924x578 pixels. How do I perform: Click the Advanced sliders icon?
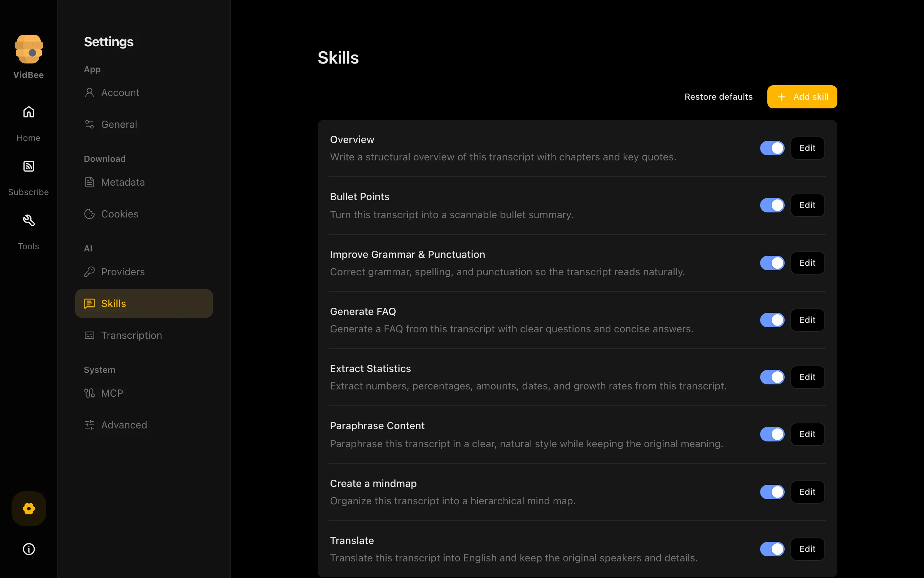pos(90,425)
